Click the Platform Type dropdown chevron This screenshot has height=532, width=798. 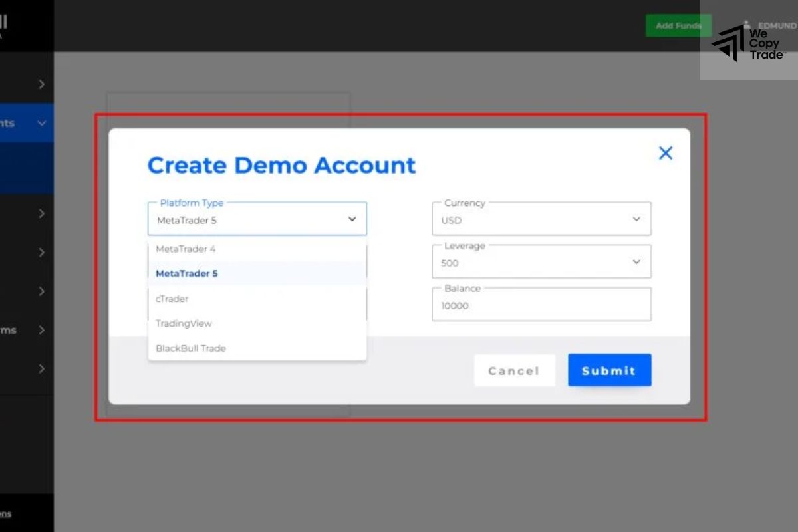[352, 218]
